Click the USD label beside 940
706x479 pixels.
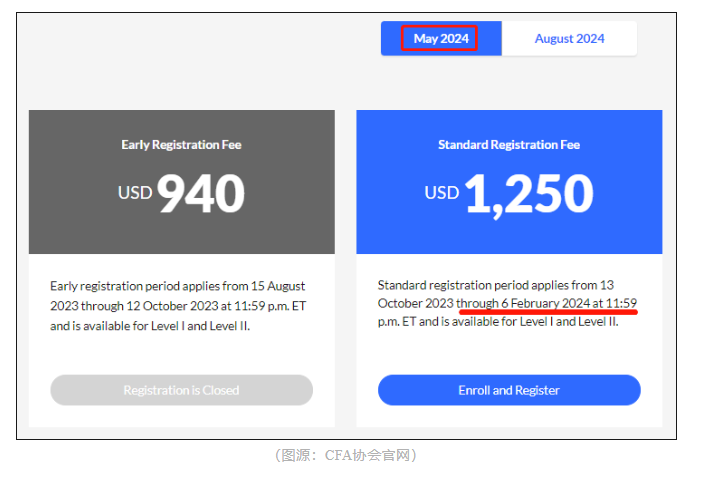(x=135, y=191)
